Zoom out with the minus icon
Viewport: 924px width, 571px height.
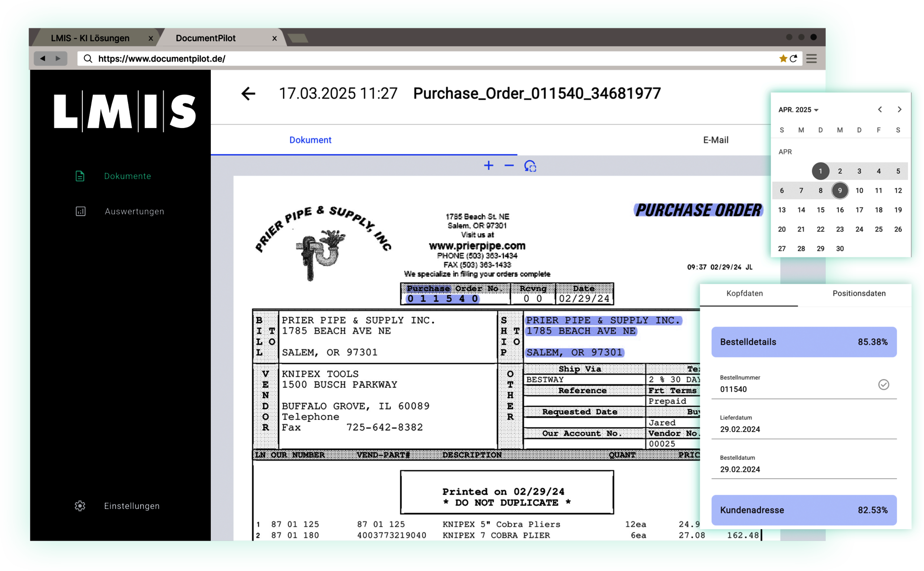tap(509, 165)
